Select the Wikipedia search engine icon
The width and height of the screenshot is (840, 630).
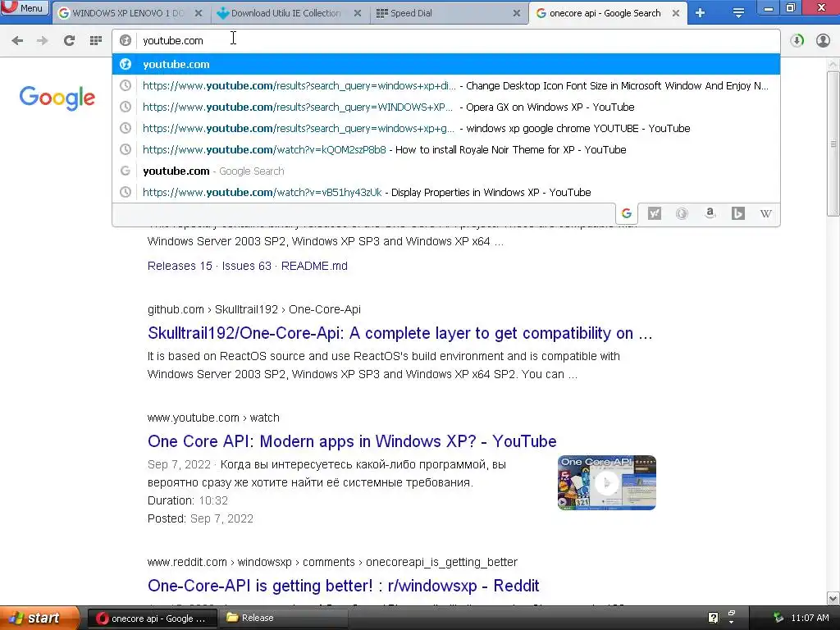(765, 214)
